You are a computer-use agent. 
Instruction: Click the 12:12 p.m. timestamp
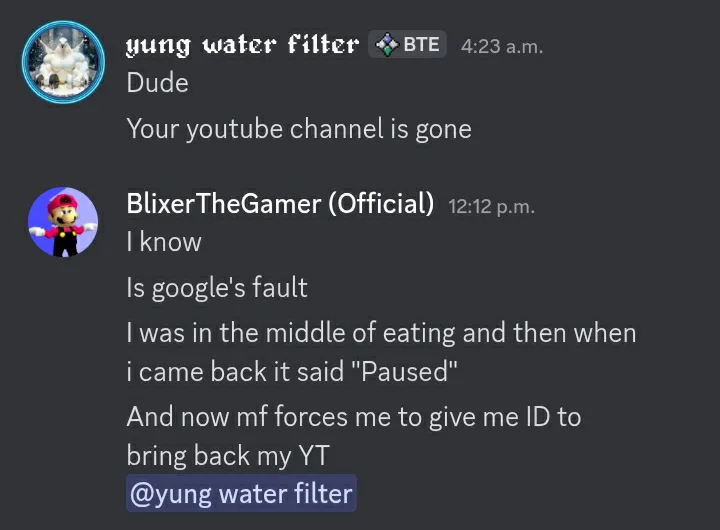pyautogui.click(x=492, y=207)
